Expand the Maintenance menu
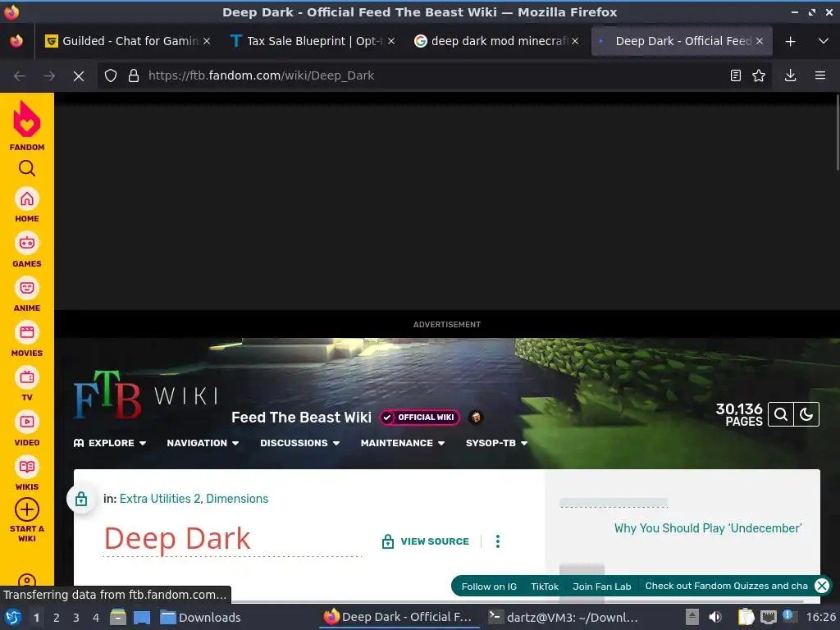This screenshot has height=630, width=840. pyautogui.click(x=402, y=443)
